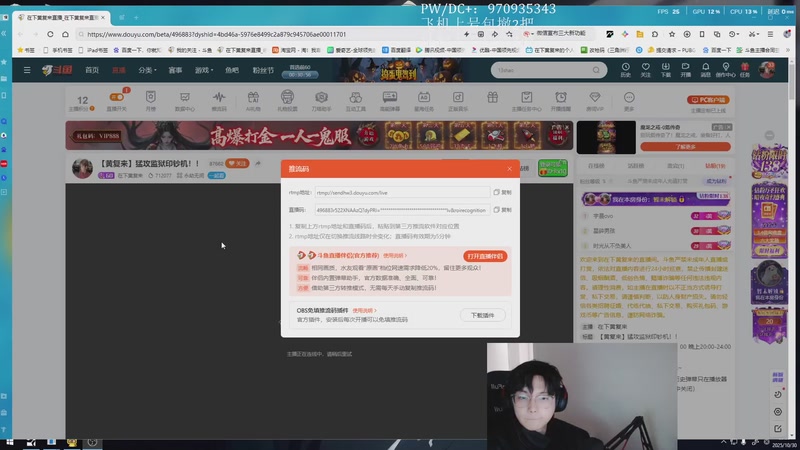The width and height of the screenshot is (800, 450).
Task: Go to 首页 in the navigation bar
Action: (92, 70)
